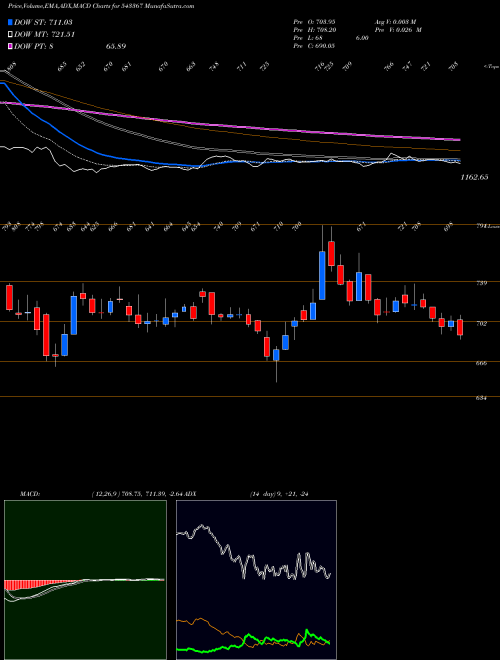
Task: Click the 702 price axis label
Action: tap(481, 323)
